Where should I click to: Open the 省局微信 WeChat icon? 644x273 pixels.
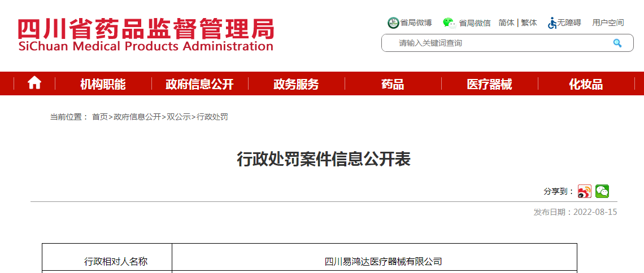pyautogui.click(x=449, y=23)
